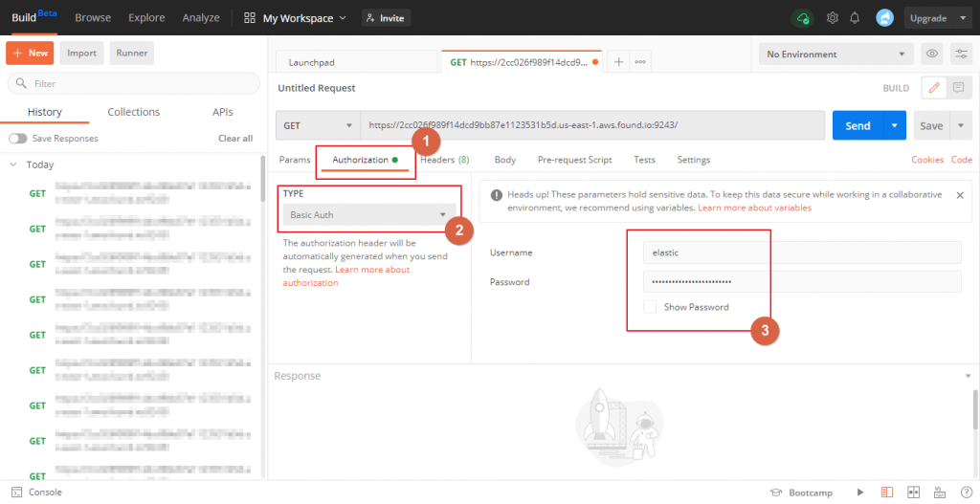Open the request Settings tab

click(694, 160)
